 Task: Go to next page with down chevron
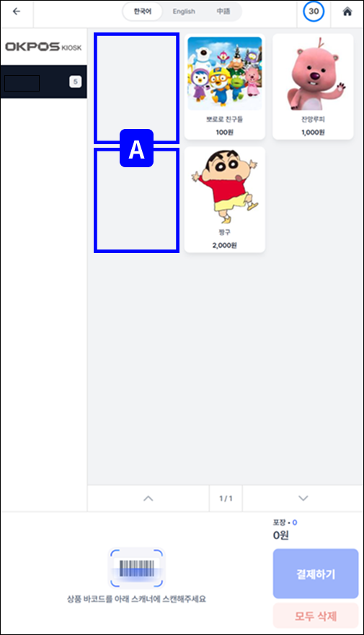pyautogui.click(x=303, y=499)
